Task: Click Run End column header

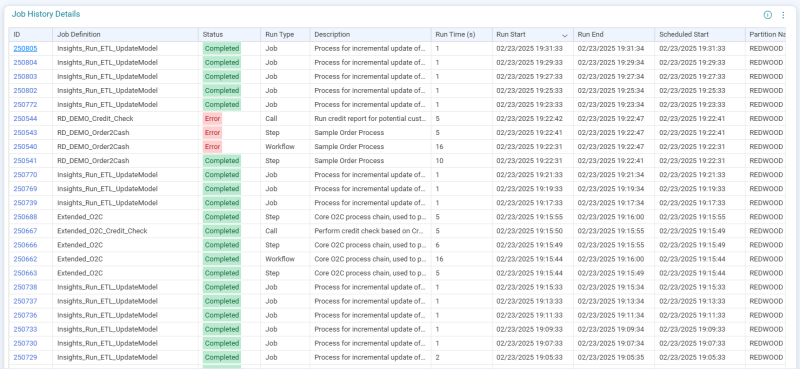Action: (x=614, y=35)
